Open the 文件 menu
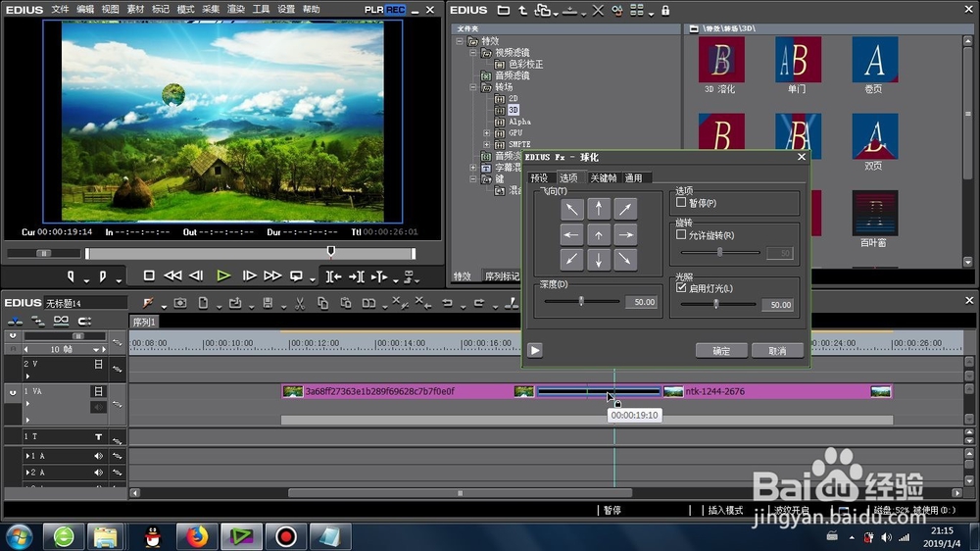The width and height of the screenshot is (980, 551). 60,10
